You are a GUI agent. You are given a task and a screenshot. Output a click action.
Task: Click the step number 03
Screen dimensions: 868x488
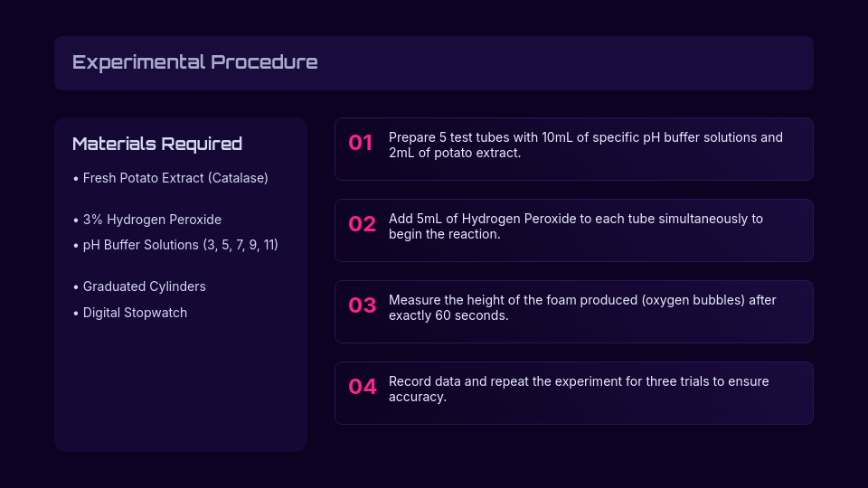click(x=362, y=305)
